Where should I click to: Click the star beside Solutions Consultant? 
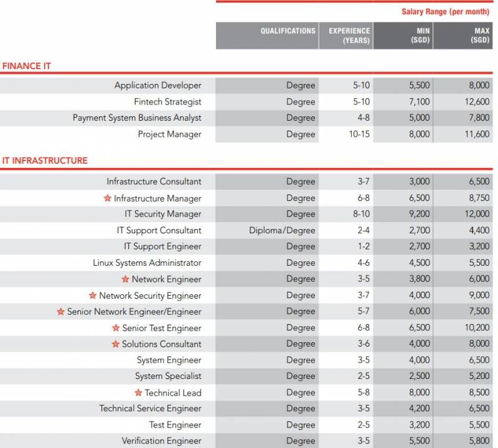click(115, 344)
